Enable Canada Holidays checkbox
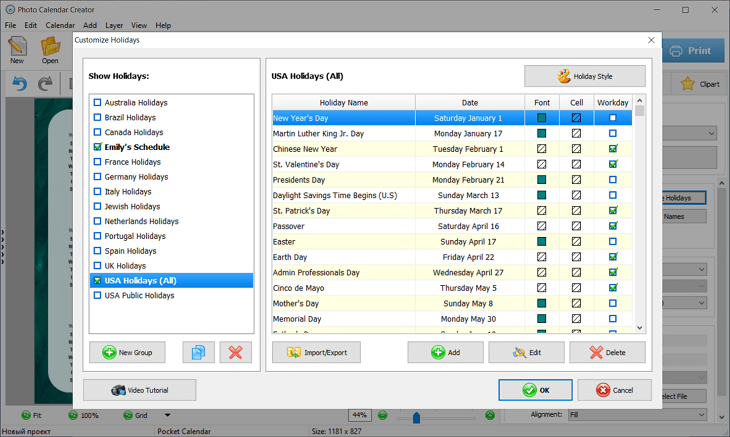 [97, 132]
